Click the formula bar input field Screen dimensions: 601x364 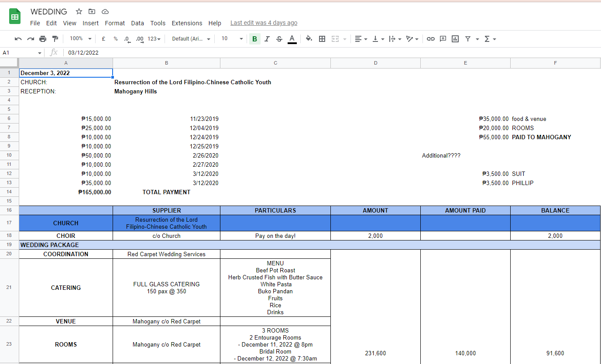(x=306, y=52)
